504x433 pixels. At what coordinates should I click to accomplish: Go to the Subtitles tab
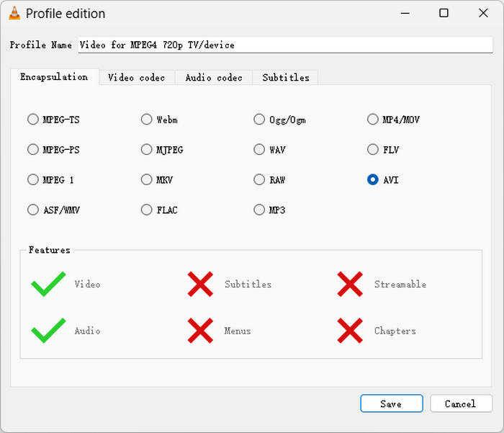[x=286, y=78]
